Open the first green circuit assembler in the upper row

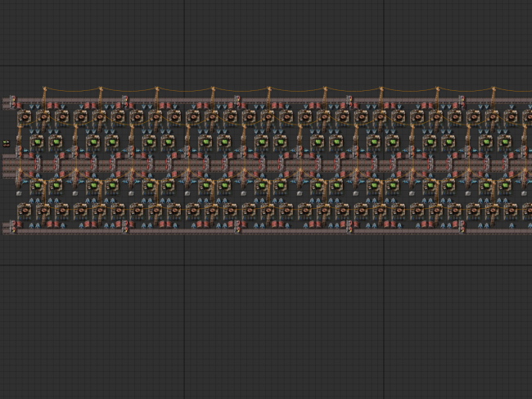click(x=38, y=143)
